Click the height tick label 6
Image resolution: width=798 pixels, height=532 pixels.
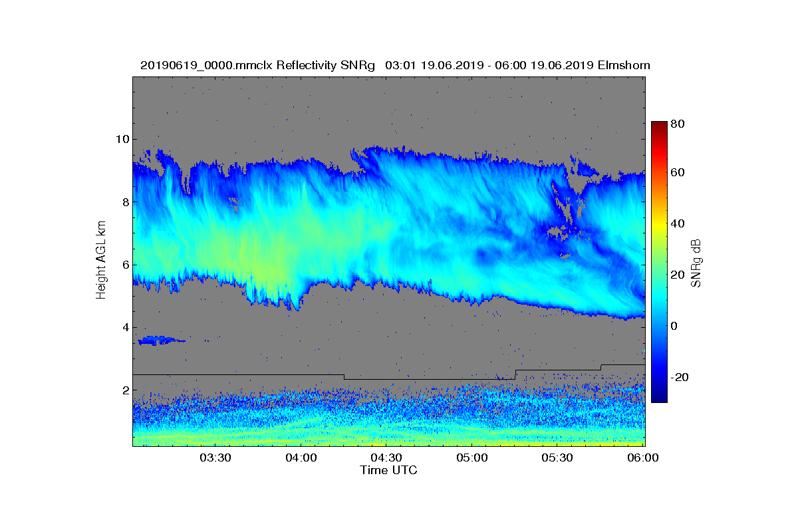(125, 265)
